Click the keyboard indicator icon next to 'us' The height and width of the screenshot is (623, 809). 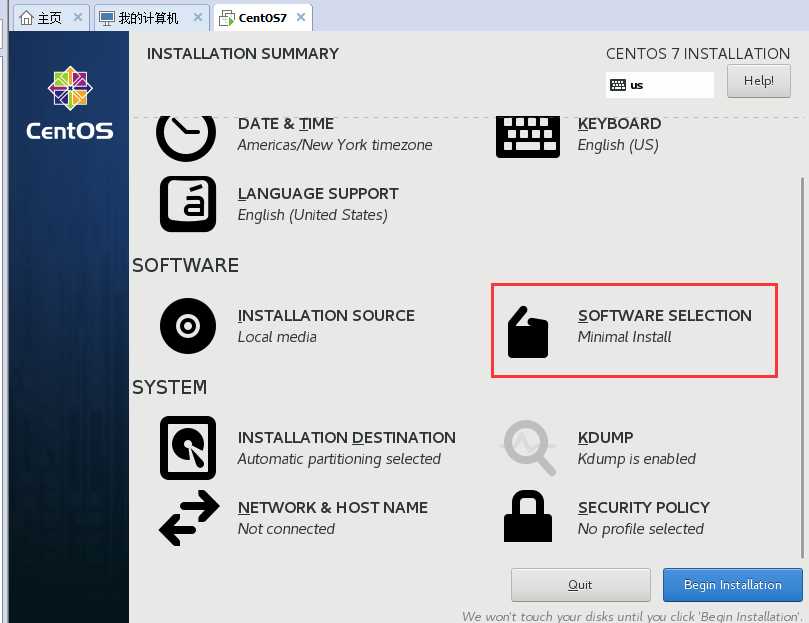tap(618, 85)
